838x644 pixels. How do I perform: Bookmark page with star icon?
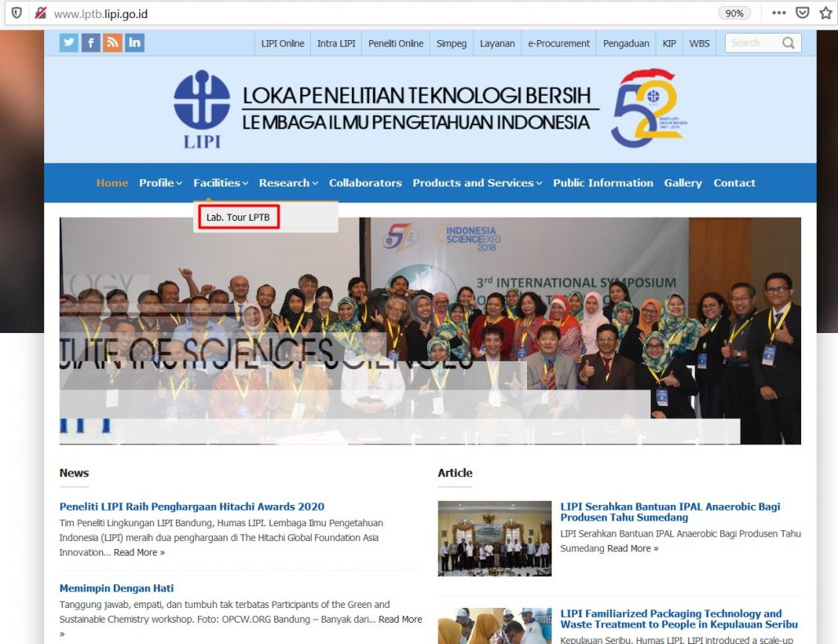826,13
